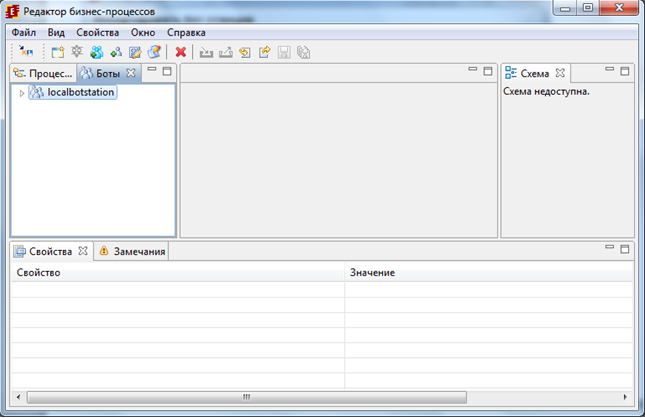Click the connected green nodes toolbar icon
The height and width of the screenshot is (418, 645).
(116, 53)
